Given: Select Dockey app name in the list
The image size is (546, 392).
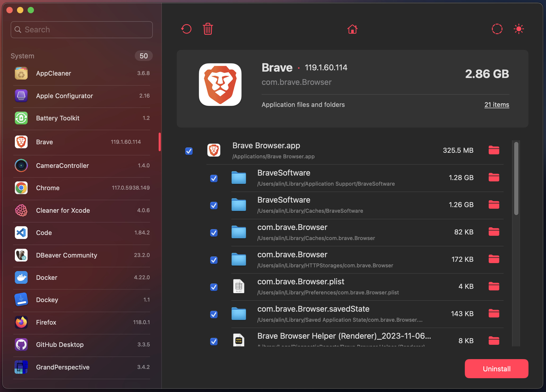Looking at the screenshot, I should click(x=47, y=300).
